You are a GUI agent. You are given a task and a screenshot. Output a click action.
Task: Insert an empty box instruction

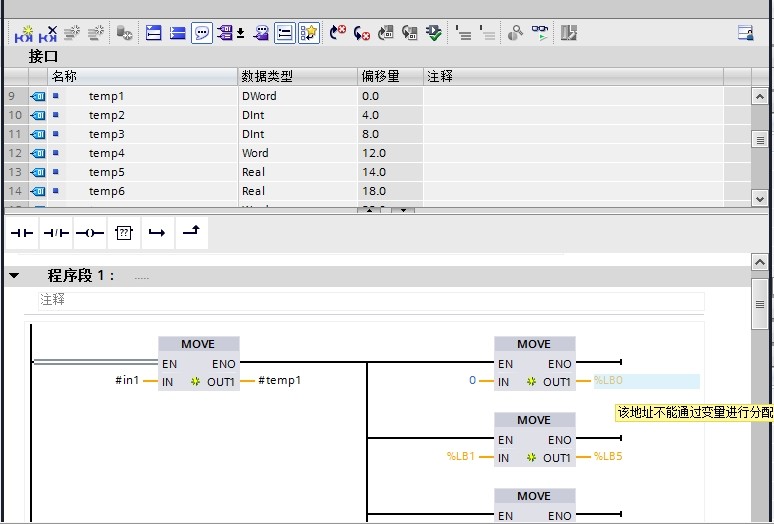[123, 233]
